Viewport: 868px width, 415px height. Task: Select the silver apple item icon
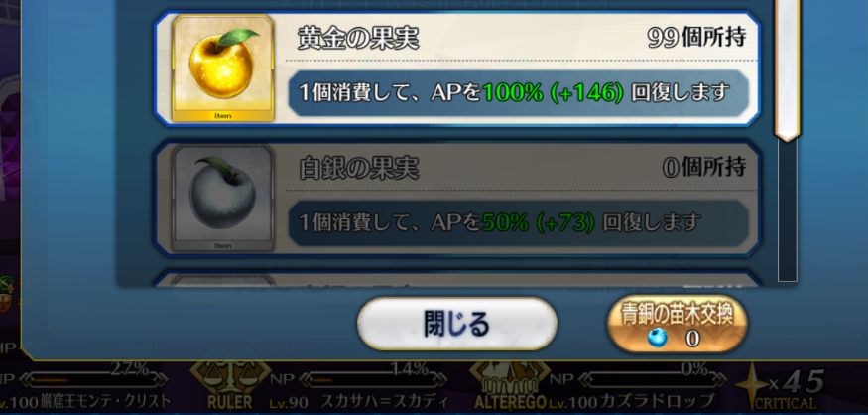(223, 198)
